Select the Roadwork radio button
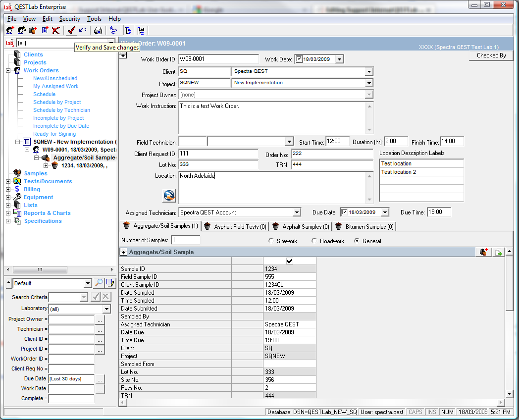The width and height of the screenshot is (519, 420). 314,241
